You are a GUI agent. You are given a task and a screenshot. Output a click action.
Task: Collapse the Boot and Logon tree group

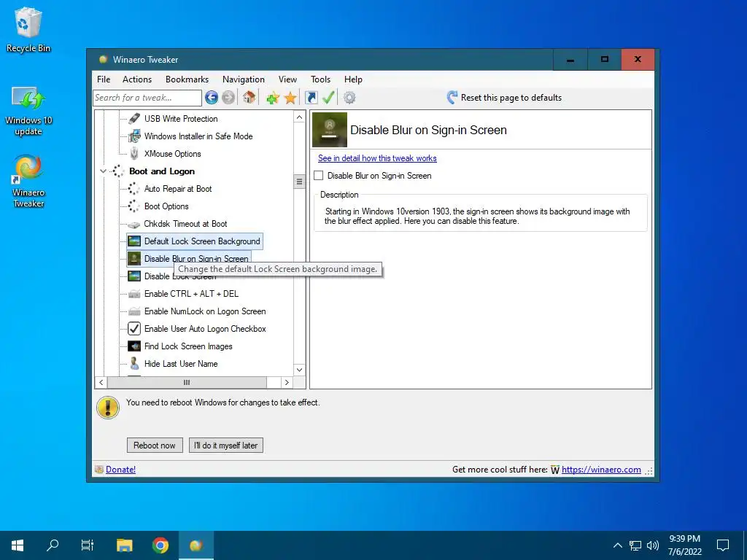point(103,171)
